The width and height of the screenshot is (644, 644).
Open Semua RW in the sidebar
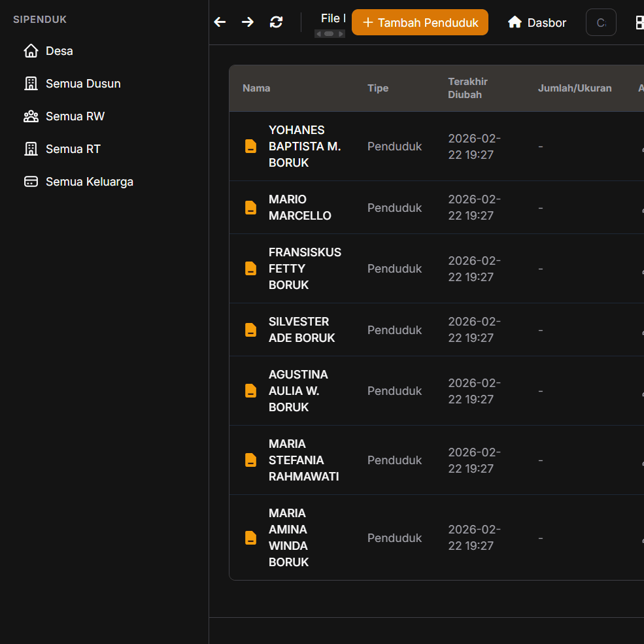(x=75, y=116)
